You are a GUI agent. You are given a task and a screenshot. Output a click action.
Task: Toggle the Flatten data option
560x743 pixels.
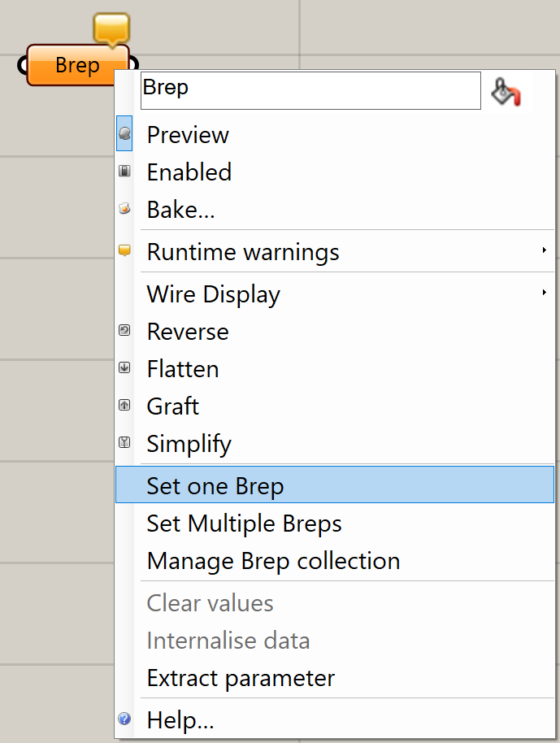tap(183, 369)
